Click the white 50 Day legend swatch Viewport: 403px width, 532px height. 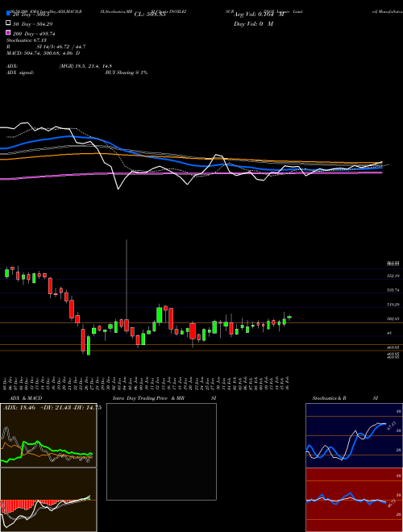tap(9, 23)
